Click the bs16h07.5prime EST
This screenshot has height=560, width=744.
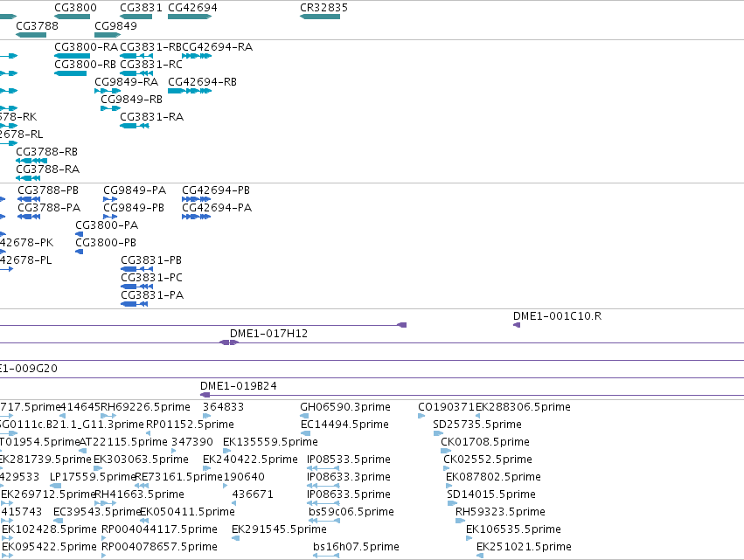pos(326,556)
